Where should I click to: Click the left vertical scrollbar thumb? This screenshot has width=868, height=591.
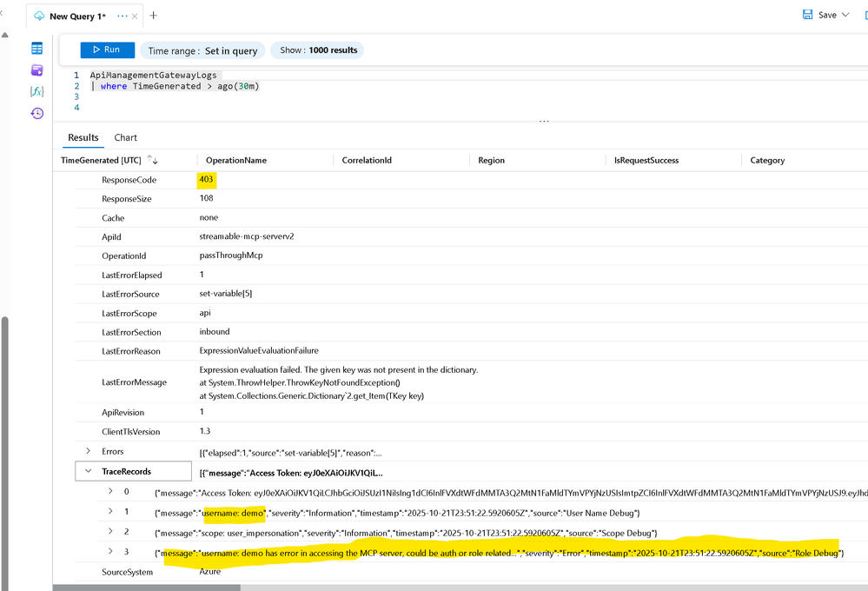click(5, 453)
